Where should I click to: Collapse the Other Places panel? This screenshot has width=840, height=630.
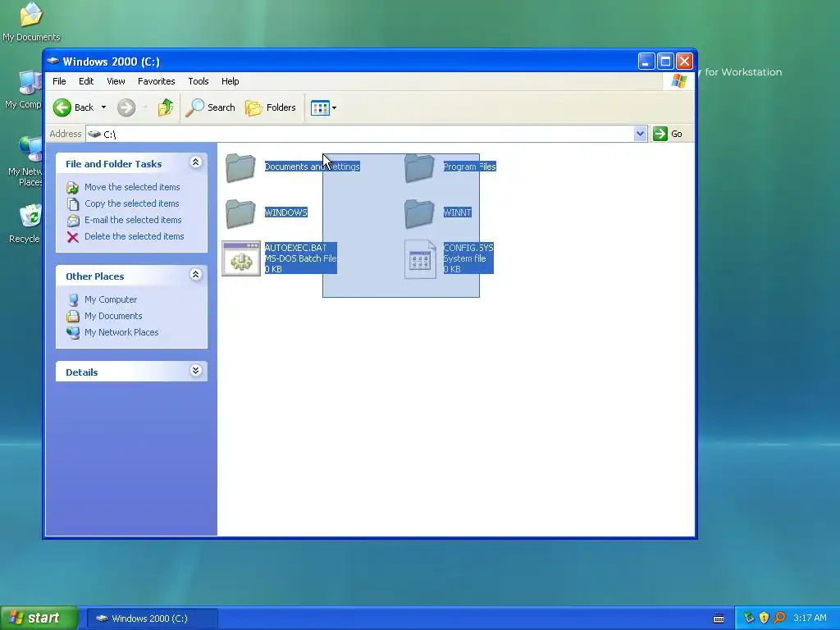[x=195, y=275]
